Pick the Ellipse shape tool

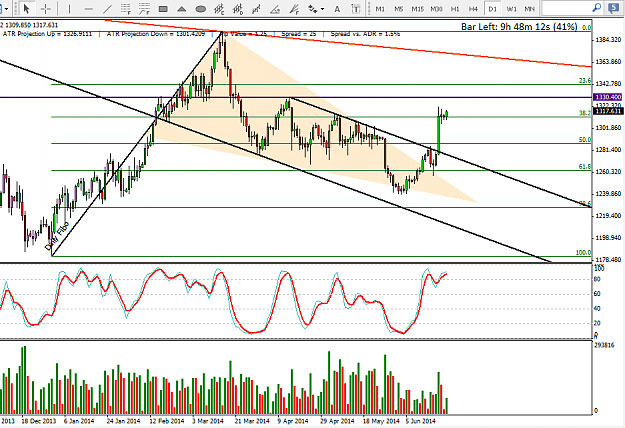click(x=200, y=8)
